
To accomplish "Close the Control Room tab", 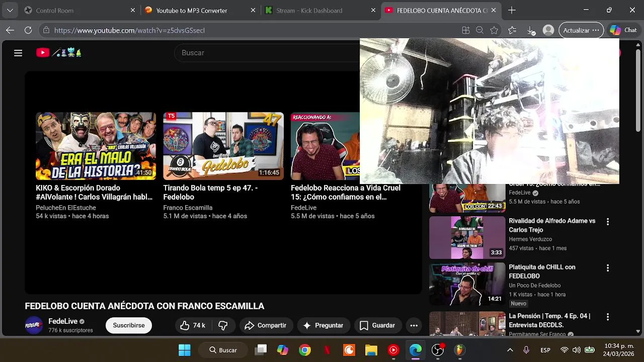I will [x=133, y=10].
